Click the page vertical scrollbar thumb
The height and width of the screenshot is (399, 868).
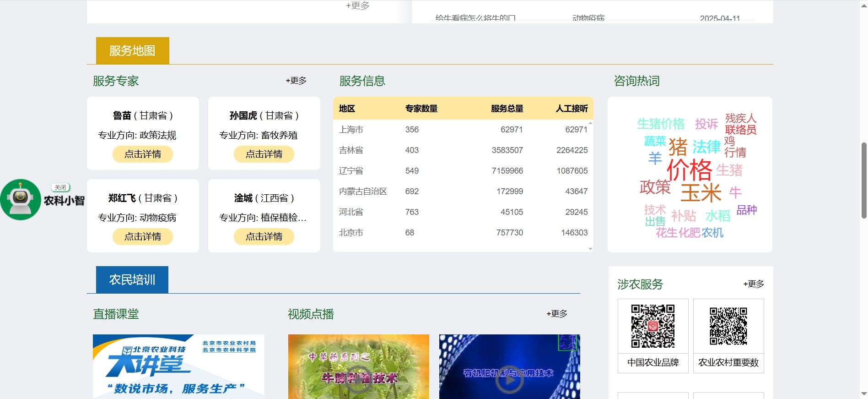[863, 180]
